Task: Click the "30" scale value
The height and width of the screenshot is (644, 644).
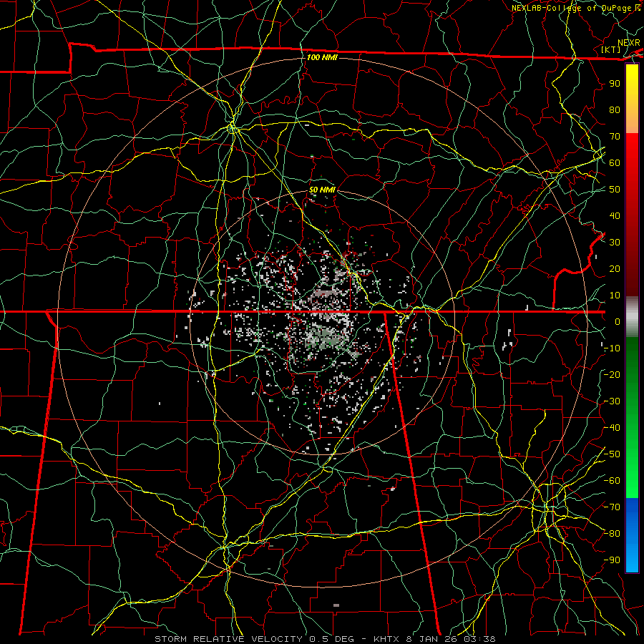Action: point(615,243)
